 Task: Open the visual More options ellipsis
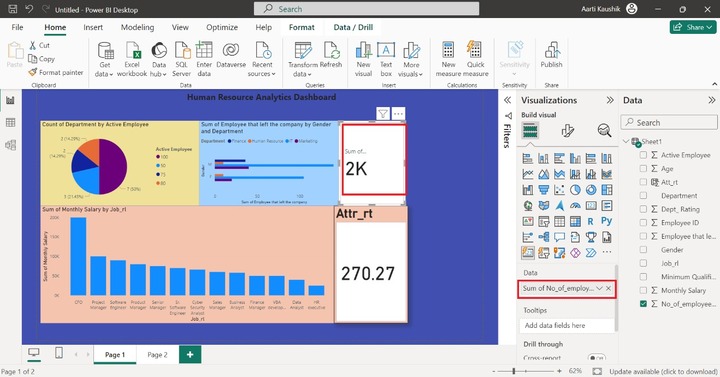pos(398,113)
